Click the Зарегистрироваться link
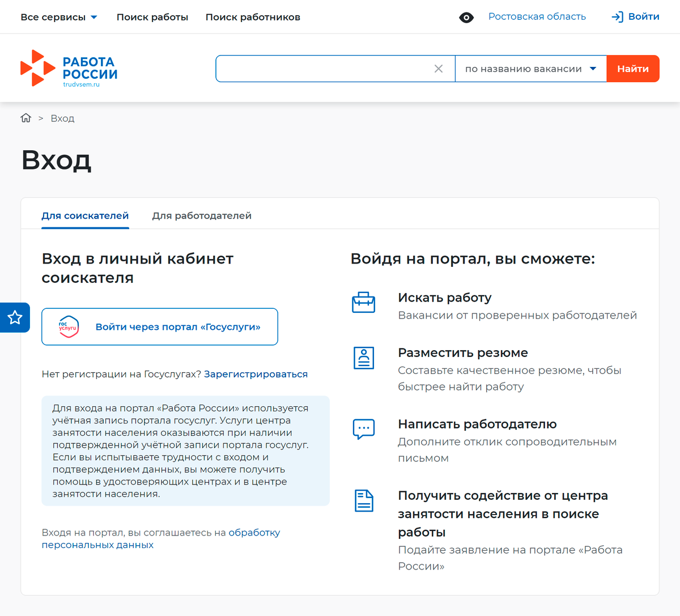The image size is (680, 616). point(256,374)
